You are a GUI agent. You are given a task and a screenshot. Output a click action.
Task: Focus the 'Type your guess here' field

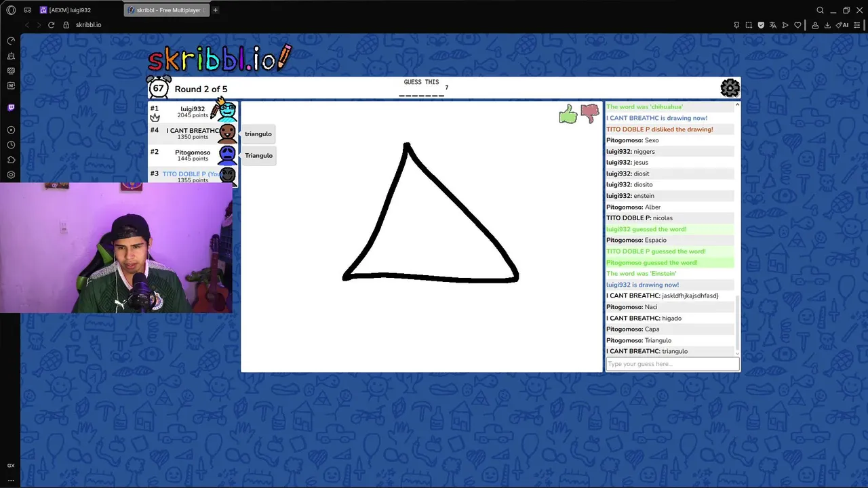click(x=672, y=364)
